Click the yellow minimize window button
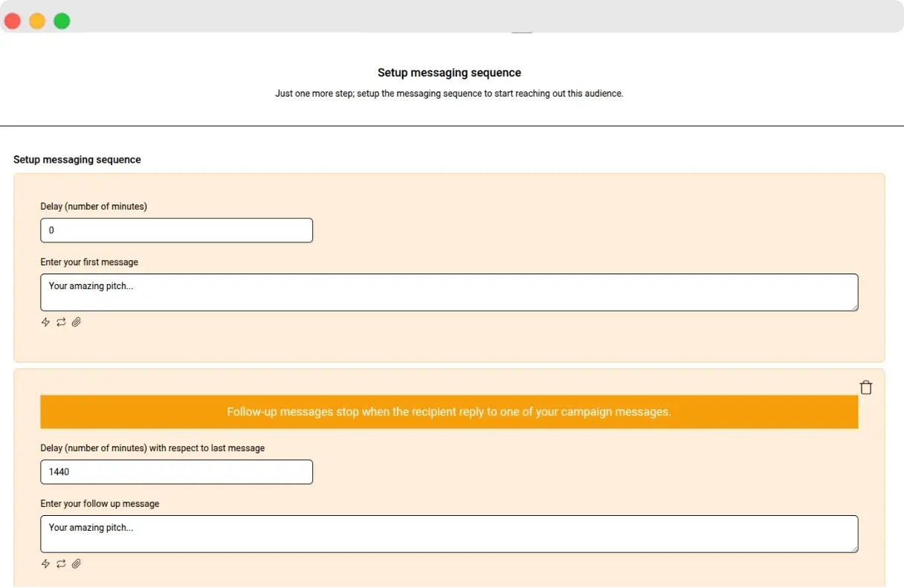The height and width of the screenshot is (588, 904). [37, 21]
